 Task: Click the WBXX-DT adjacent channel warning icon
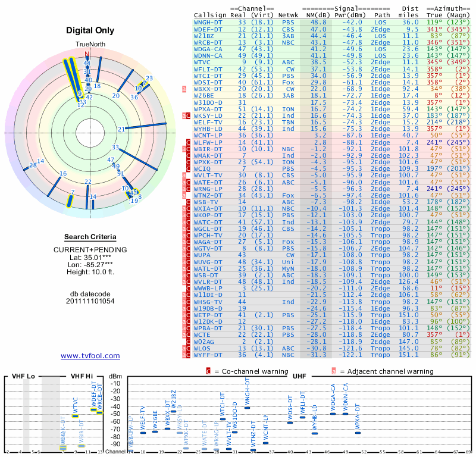point(184,89)
